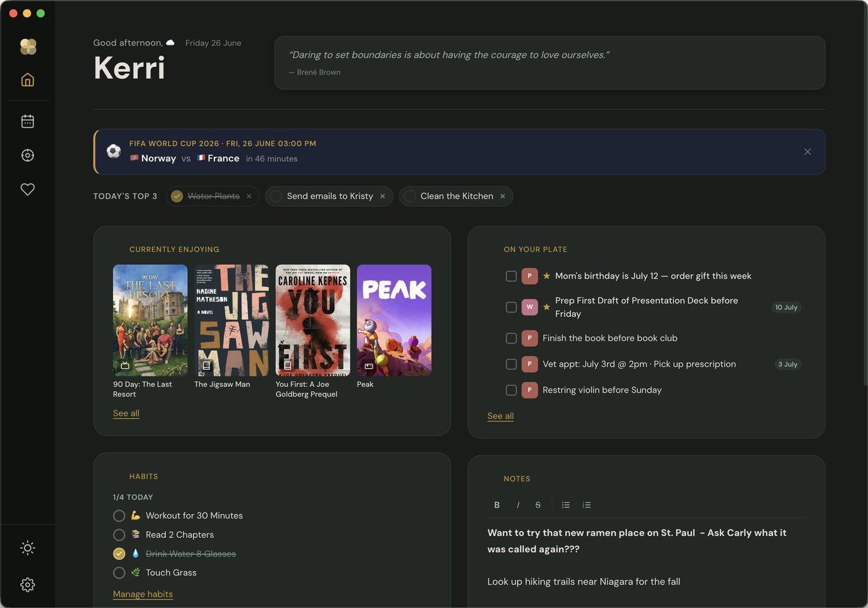Insert numbered list in Notes

[x=587, y=505]
